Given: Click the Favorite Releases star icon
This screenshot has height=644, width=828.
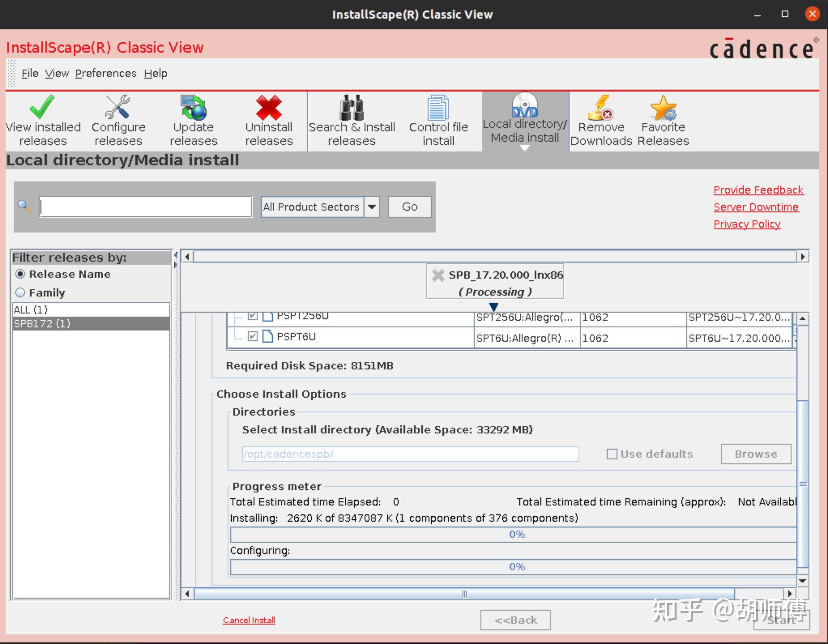Looking at the screenshot, I should tap(663, 107).
